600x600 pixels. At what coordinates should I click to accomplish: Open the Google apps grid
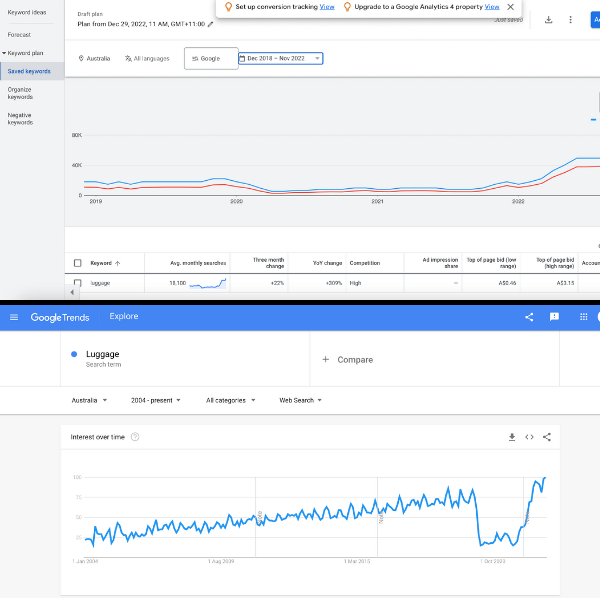[x=583, y=317]
